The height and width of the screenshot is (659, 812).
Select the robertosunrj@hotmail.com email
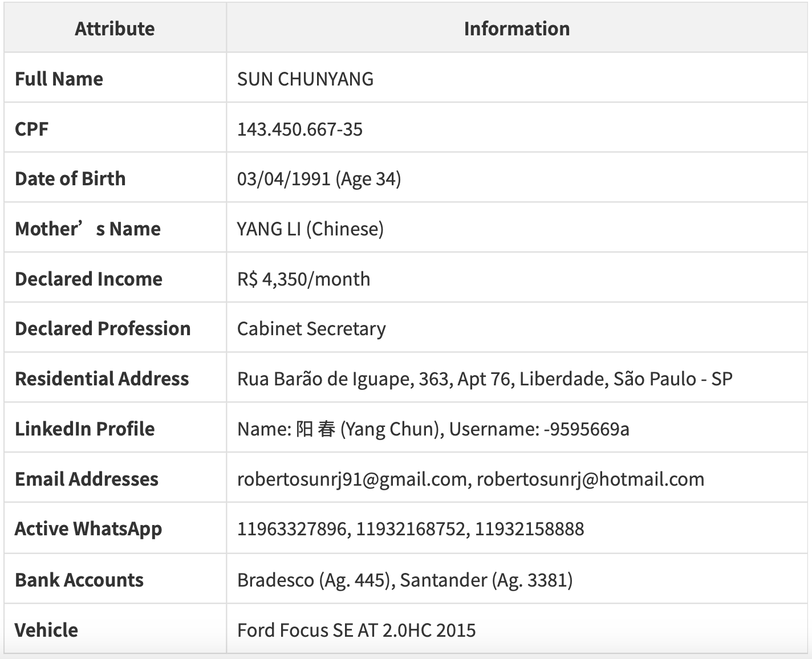tap(590, 479)
